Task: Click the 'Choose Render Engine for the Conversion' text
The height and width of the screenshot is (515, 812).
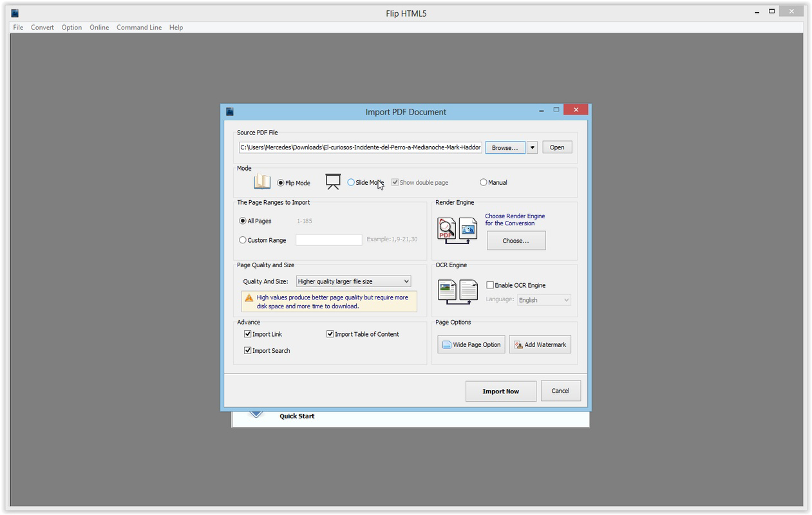Action: point(515,220)
